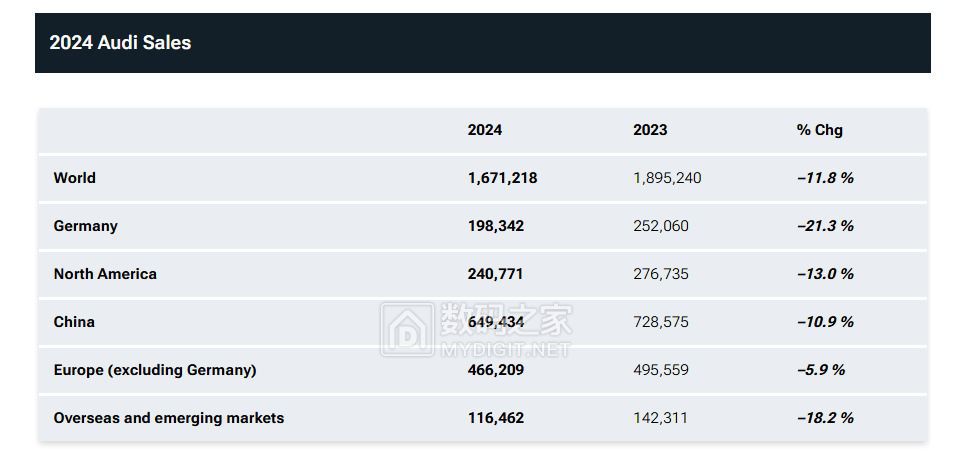955x451 pixels.
Task: Click 'Europe (excluding Germany)' row label
Action: pyautogui.click(x=155, y=370)
